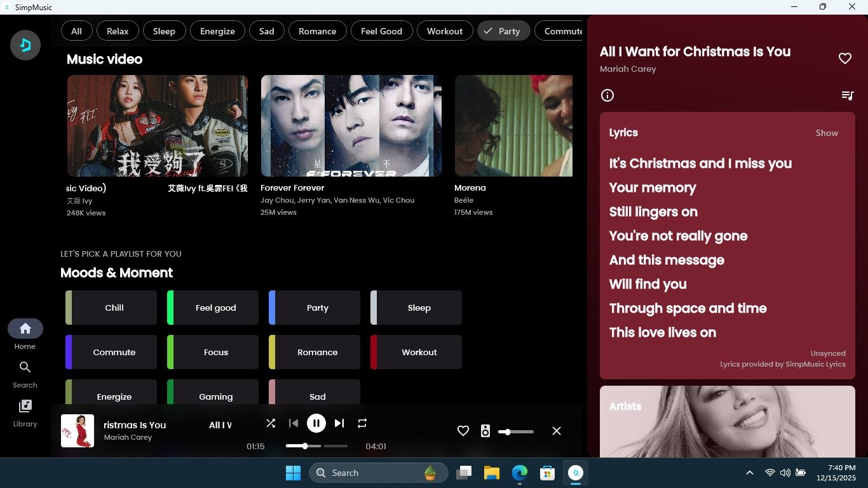The image size is (868, 488).
Task: Favorite the song in the now playing panel
Action: (844, 58)
